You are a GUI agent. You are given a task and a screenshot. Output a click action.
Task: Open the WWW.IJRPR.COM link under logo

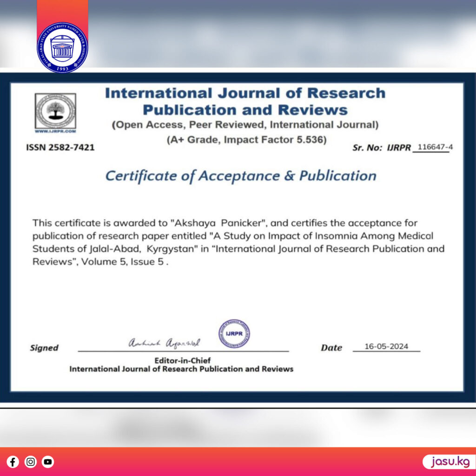pos(55,131)
